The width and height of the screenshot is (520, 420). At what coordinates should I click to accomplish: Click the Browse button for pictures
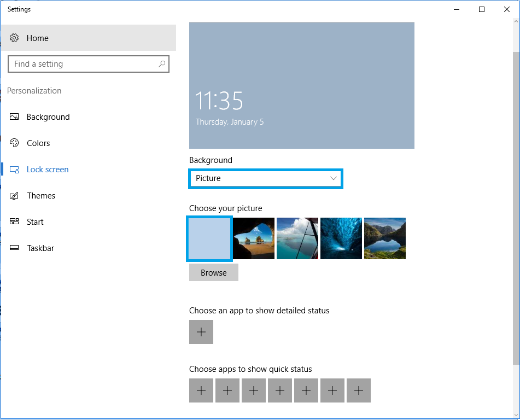[x=213, y=272]
